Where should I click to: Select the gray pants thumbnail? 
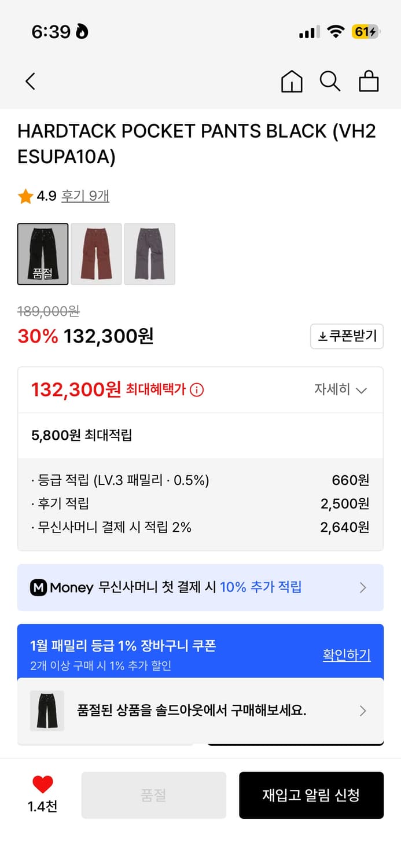(x=149, y=254)
